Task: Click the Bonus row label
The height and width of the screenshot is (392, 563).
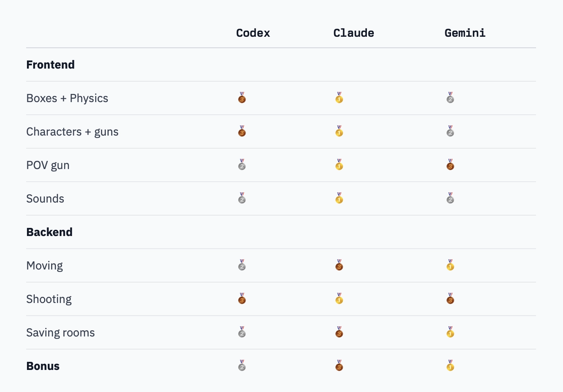Action: (43, 366)
